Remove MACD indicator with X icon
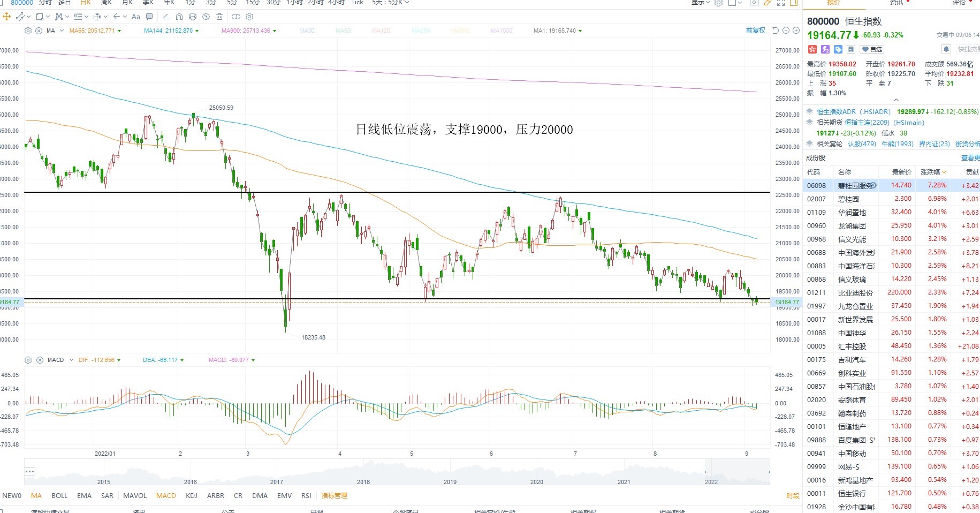 click(x=39, y=360)
